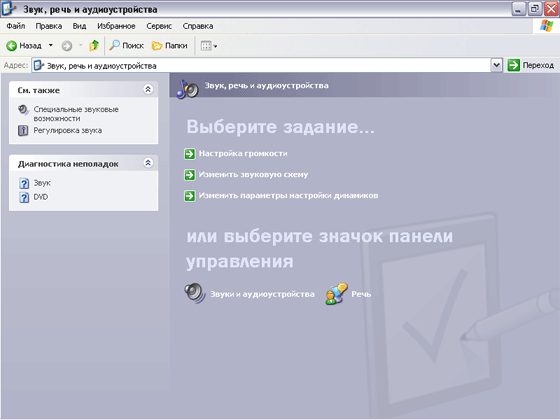Expand the address bar dropdown
Image resolution: width=560 pixels, height=420 pixels.
[x=496, y=65]
